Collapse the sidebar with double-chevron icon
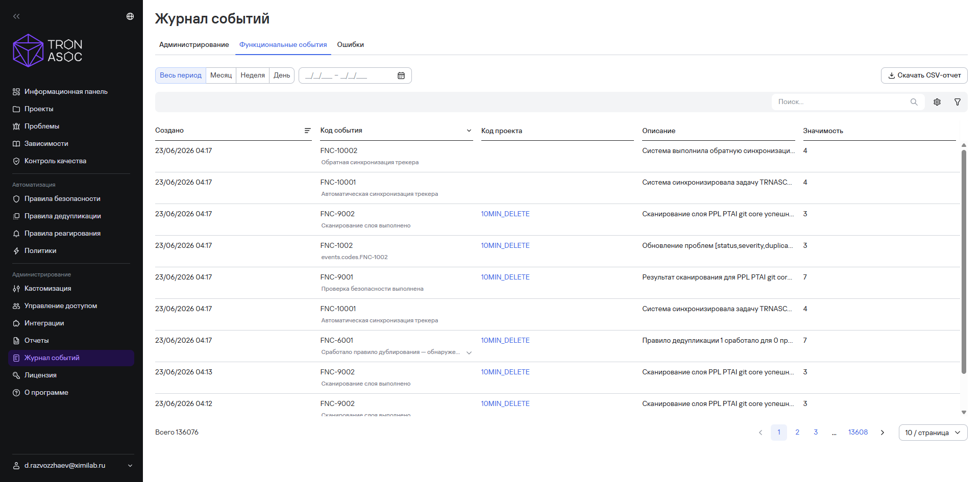Screen dimensions: 980x482 click(x=16, y=16)
